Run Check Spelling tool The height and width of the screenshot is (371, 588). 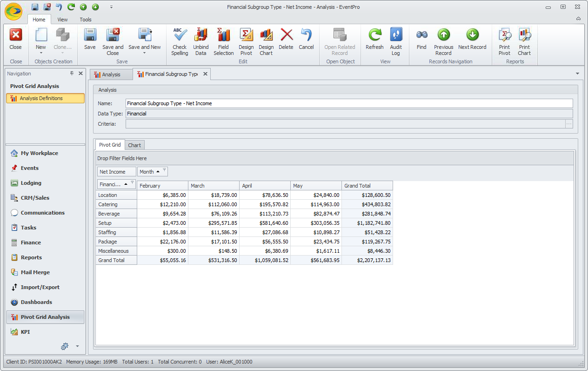(180, 41)
